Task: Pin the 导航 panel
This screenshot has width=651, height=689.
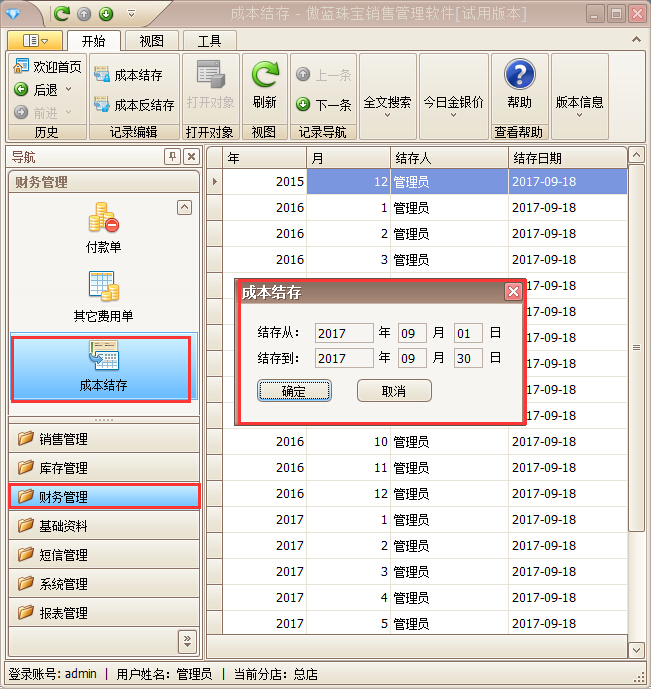Action: click(172, 157)
